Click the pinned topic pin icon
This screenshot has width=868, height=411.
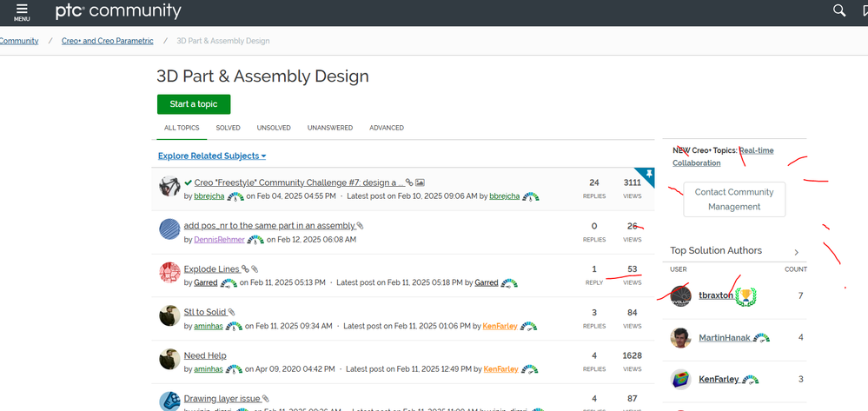(649, 175)
